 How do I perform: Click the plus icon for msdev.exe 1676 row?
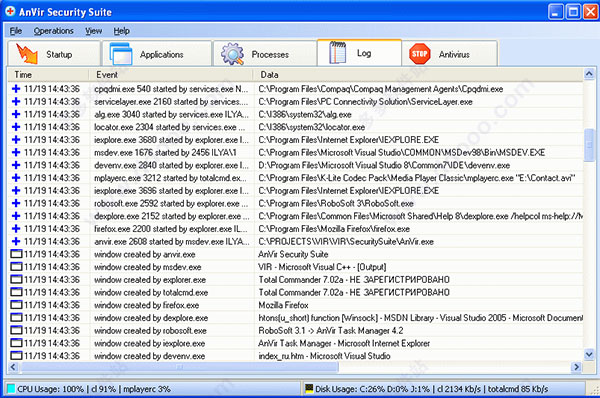click(x=16, y=152)
